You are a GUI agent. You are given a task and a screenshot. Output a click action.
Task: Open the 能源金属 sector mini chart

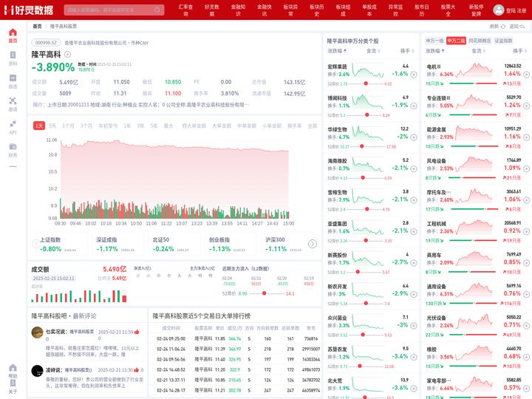(474, 133)
